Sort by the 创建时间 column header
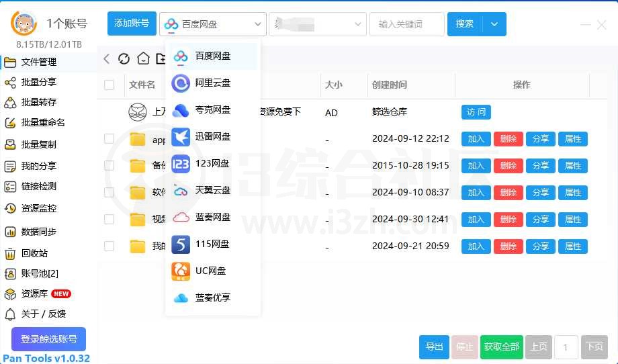Image resolution: width=618 pixels, height=364 pixels. tap(390, 85)
